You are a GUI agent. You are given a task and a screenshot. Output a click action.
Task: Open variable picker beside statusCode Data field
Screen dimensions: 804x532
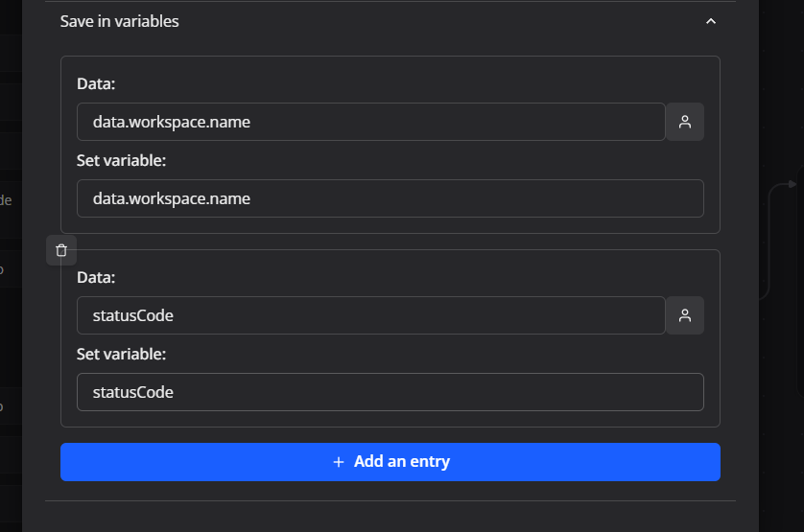685,315
